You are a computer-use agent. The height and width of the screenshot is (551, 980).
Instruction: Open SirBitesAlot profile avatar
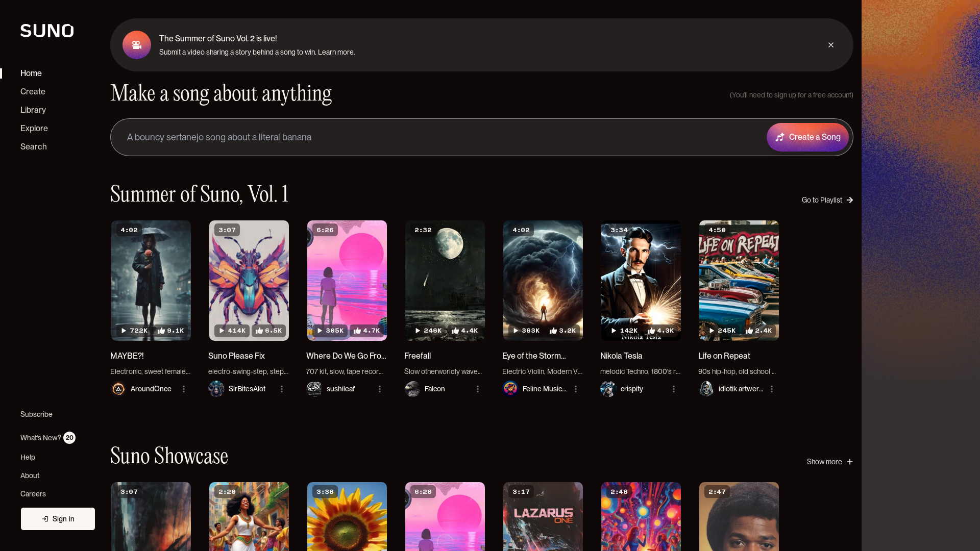[x=216, y=389]
